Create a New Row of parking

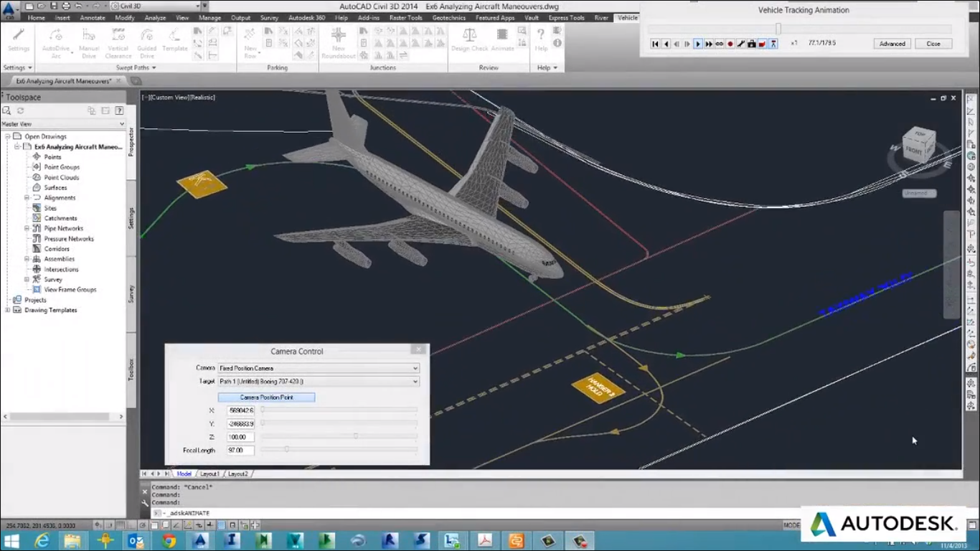pyautogui.click(x=250, y=43)
